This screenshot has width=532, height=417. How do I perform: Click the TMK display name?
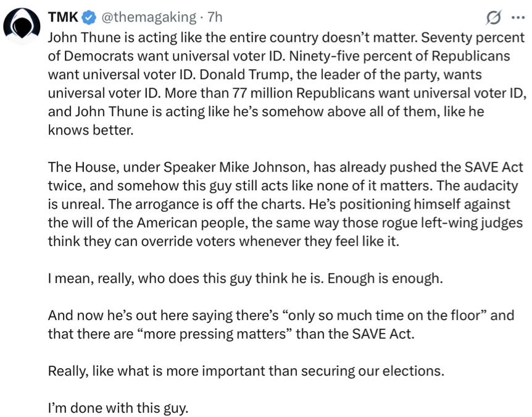60,19
